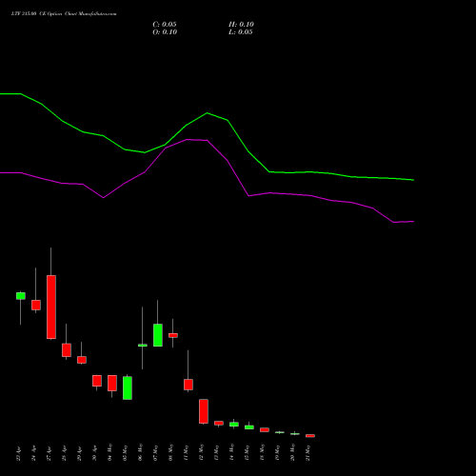Click the open value O: 0.10

click(x=165, y=32)
